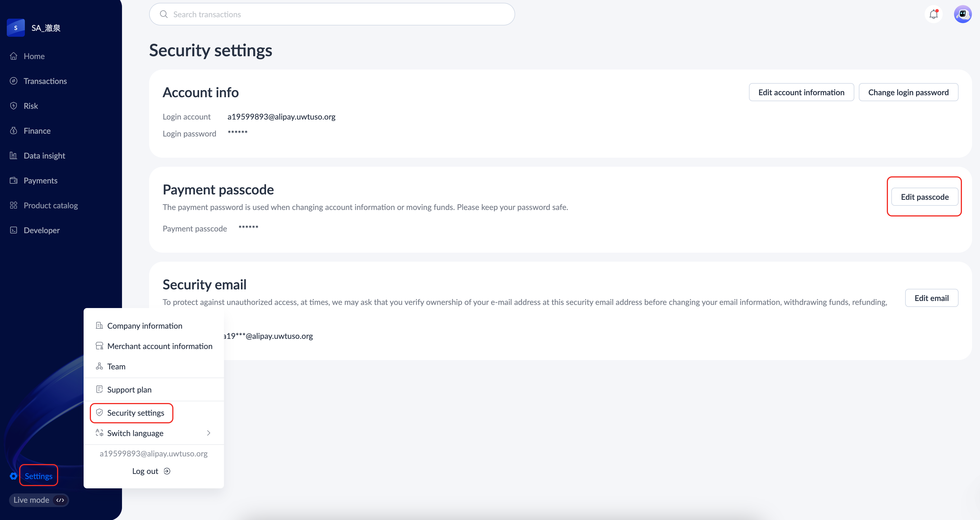Image resolution: width=980 pixels, height=520 pixels.
Task: Click the notification bell icon
Action: coord(933,14)
